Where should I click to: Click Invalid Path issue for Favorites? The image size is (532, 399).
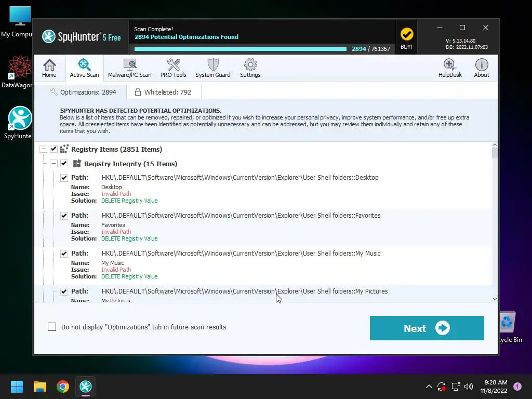coord(116,232)
